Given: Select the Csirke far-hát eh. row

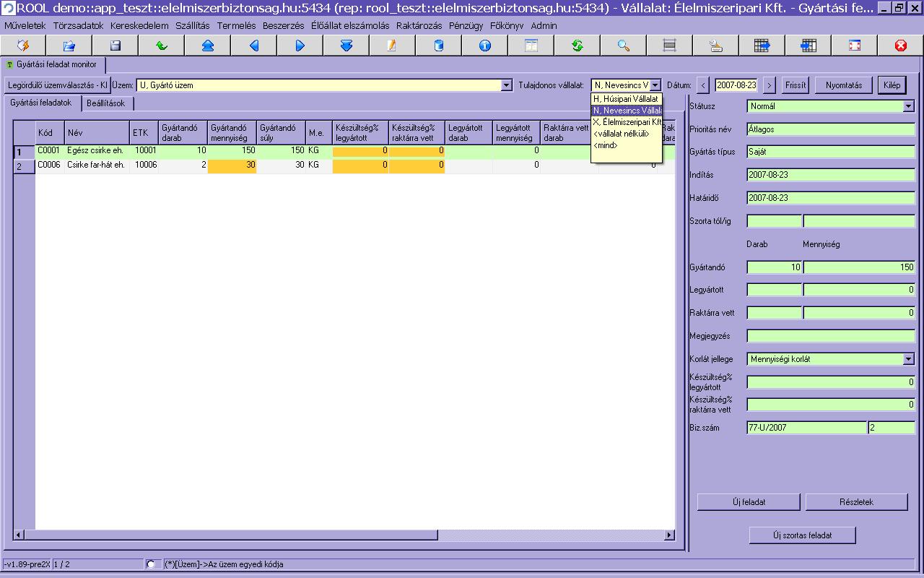Looking at the screenshot, I should tap(95, 165).
